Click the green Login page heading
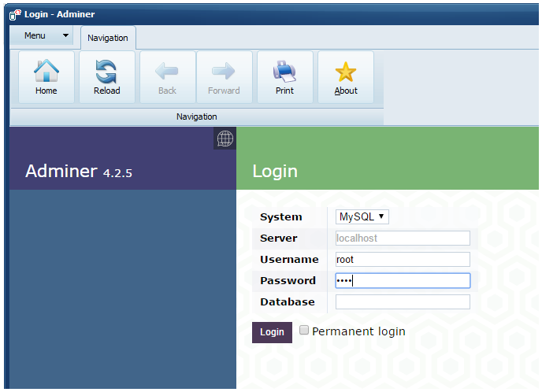 pyautogui.click(x=275, y=171)
